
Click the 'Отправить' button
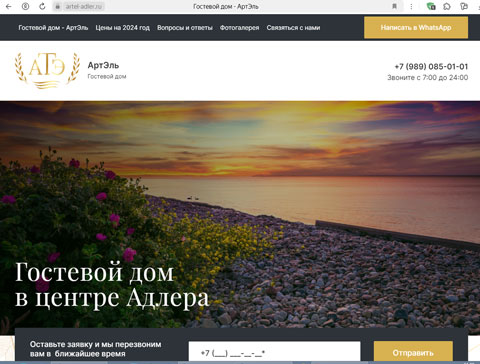pos(413,352)
